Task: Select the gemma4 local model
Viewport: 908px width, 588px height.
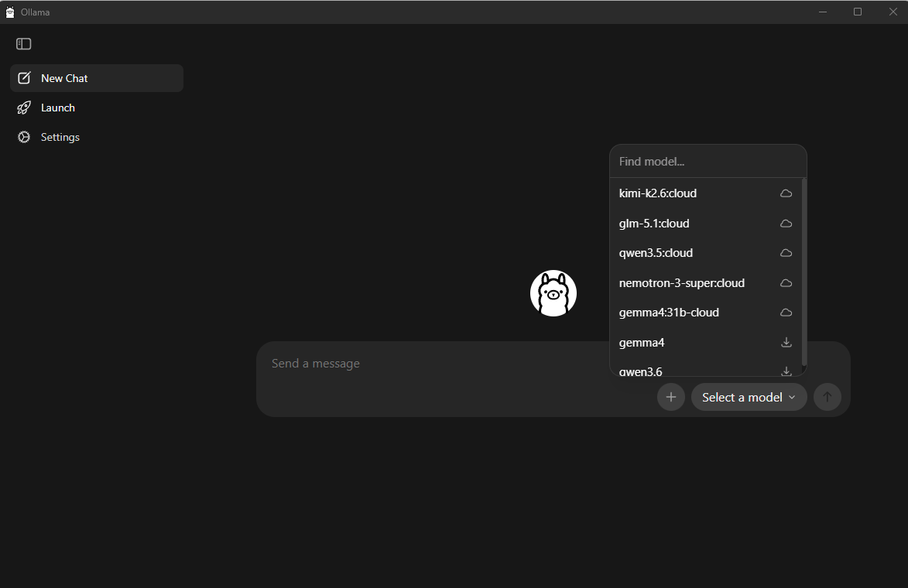Action: [705, 343]
